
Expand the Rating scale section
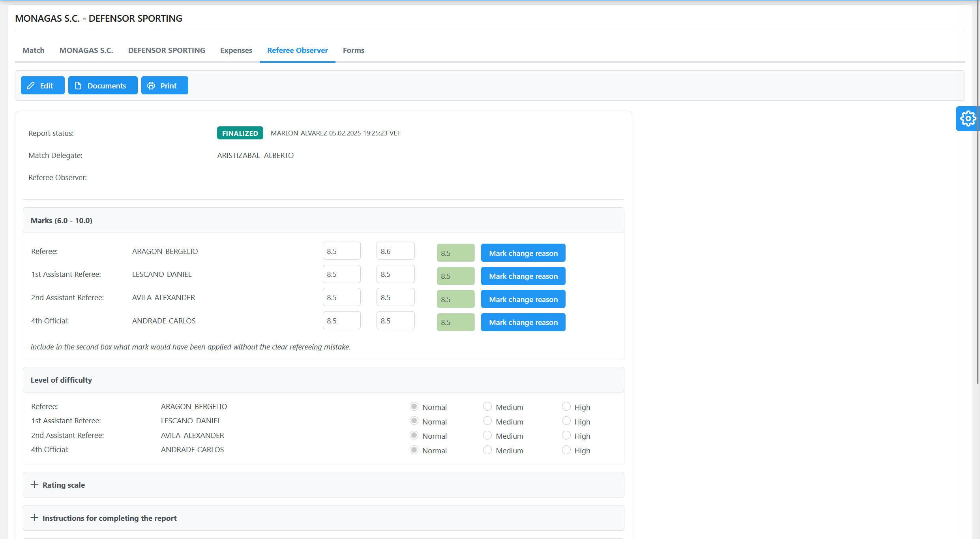64,485
